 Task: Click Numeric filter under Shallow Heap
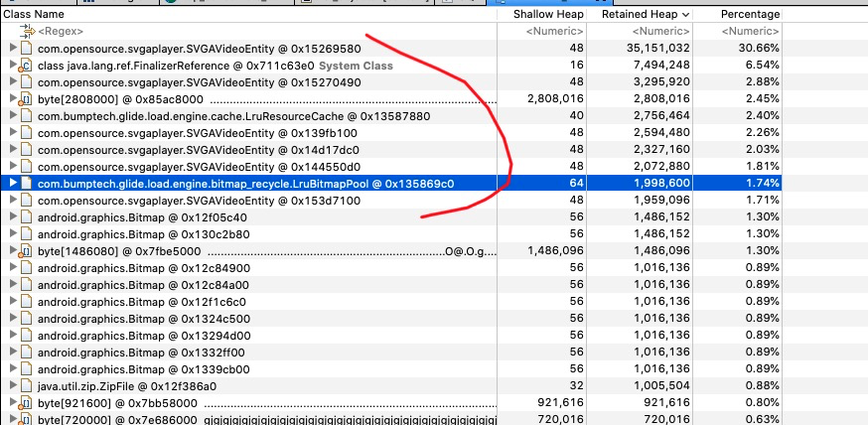pyautogui.click(x=555, y=32)
